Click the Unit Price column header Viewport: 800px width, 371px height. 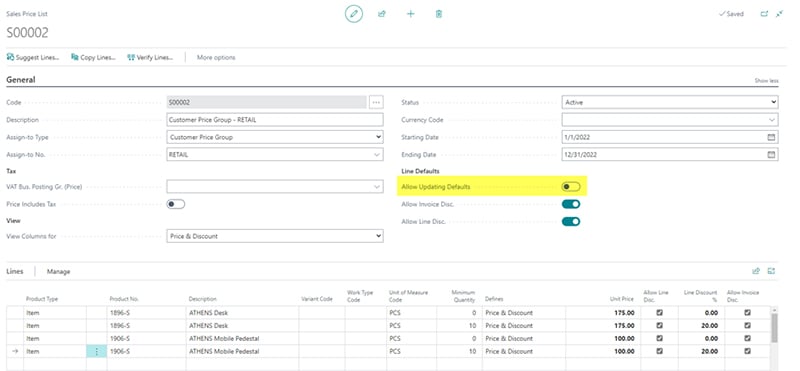tap(622, 299)
